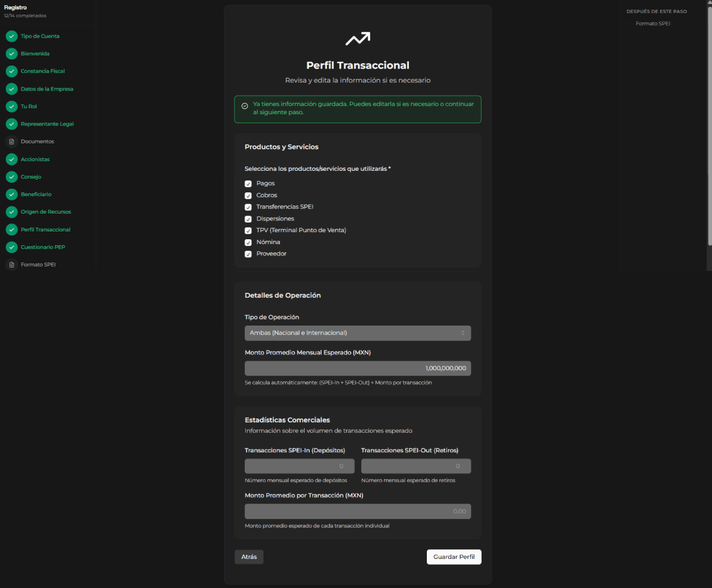Click the checkmark icon beside Cuestionario PEP
This screenshot has height=588, width=712.
(x=12, y=247)
